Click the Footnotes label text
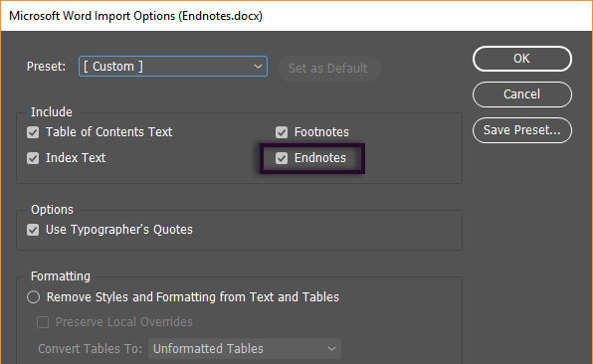 [x=321, y=132]
